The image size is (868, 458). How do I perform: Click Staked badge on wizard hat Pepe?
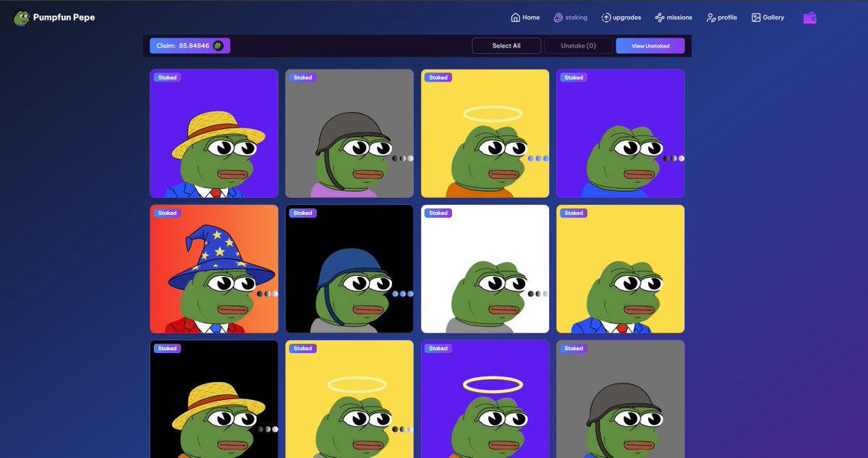[x=167, y=213]
